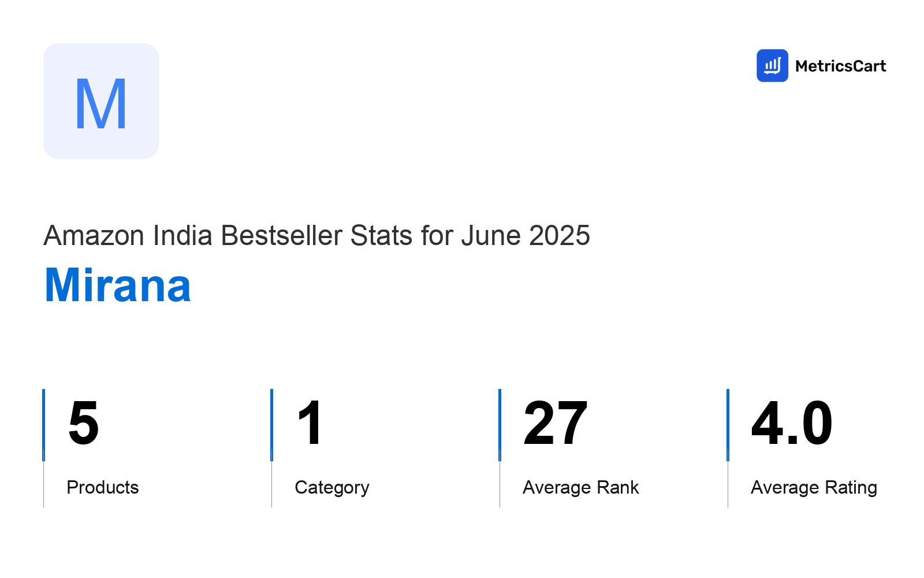Click the MetricsCart cart logo icon
The image size is (924, 578).
[x=772, y=65]
